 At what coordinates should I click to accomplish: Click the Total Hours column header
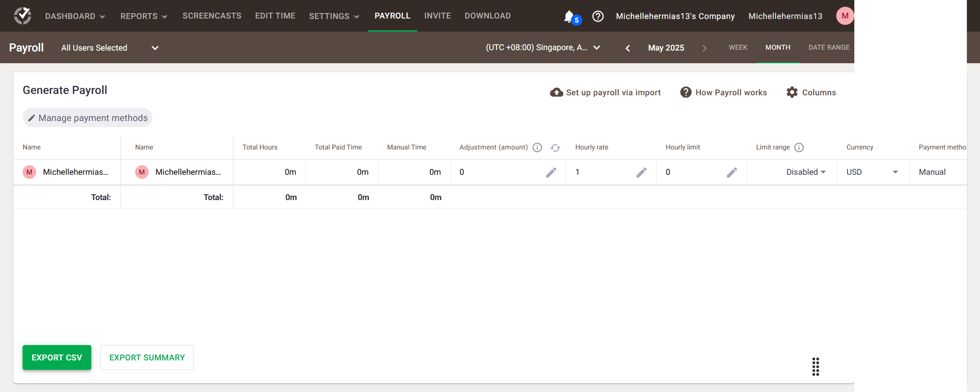click(x=260, y=147)
